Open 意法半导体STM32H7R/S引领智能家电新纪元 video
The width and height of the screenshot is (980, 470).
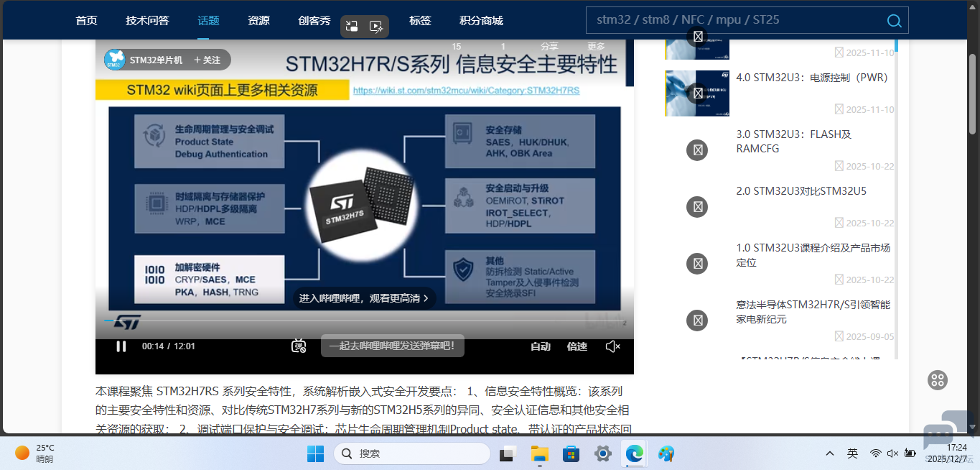pos(813,312)
